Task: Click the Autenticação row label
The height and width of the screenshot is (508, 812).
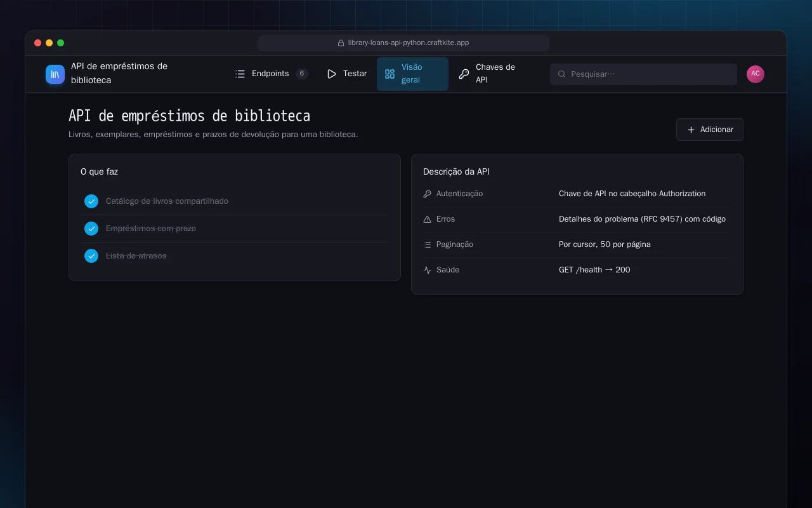Action: (459, 194)
